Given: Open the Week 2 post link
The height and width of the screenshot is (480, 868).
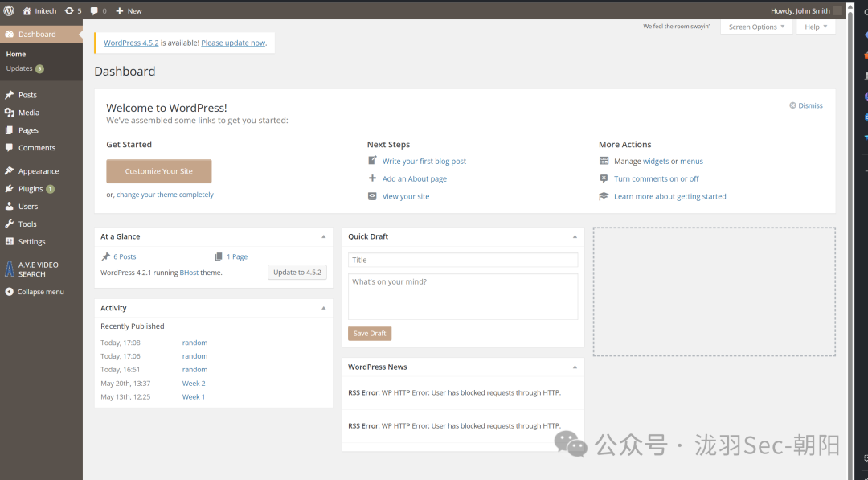Looking at the screenshot, I should (194, 383).
